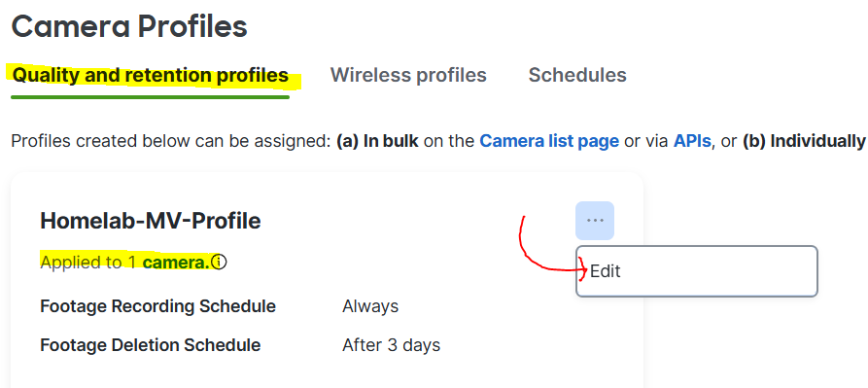Click the Footage Recording Schedule label
868x388 pixels.
coord(157,306)
